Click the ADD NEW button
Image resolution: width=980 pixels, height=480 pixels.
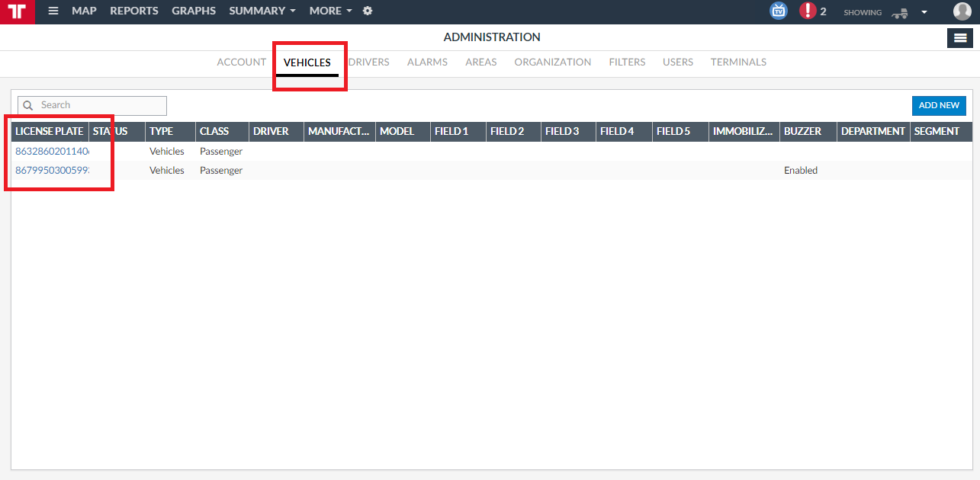click(x=939, y=106)
